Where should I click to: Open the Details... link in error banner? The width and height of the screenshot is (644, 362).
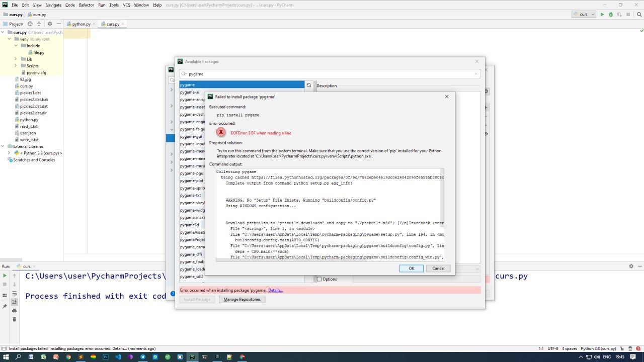pos(276,290)
